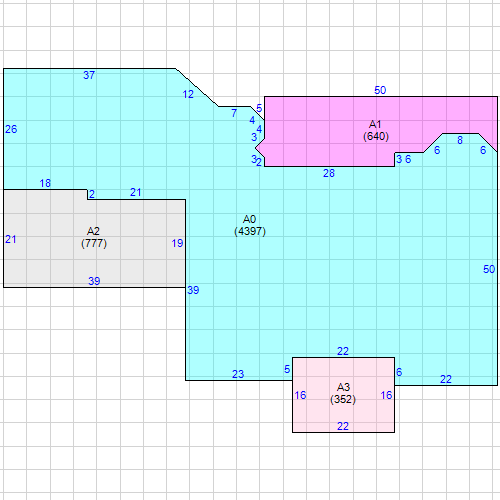Screen dimensions: 500x500
Task: Pick the A3 (352) area label
Action: 343,393
